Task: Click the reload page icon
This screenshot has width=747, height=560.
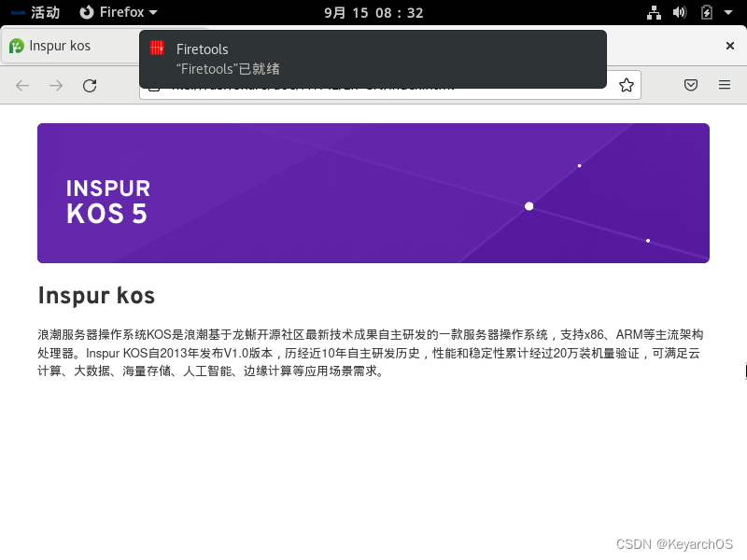Action: click(90, 85)
